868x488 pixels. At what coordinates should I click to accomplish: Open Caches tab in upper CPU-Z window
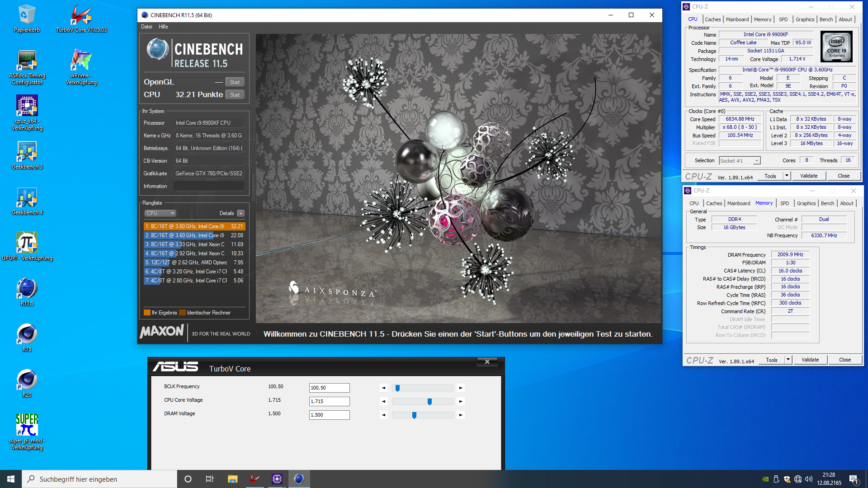coord(713,19)
